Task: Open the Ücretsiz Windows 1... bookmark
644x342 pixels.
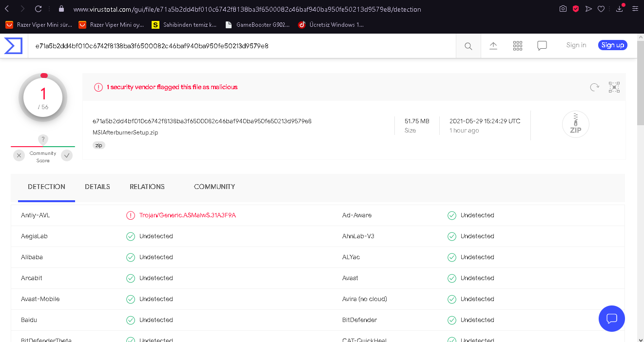Action: [331, 24]
